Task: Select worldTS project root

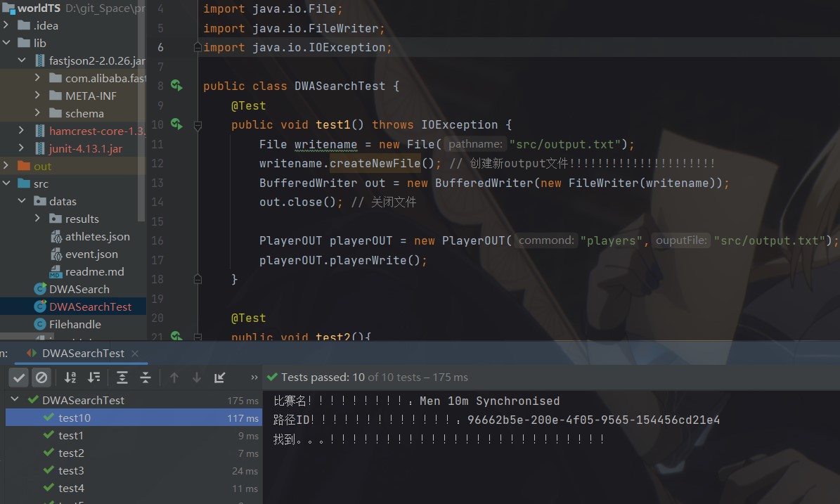Action: [39, 8]
